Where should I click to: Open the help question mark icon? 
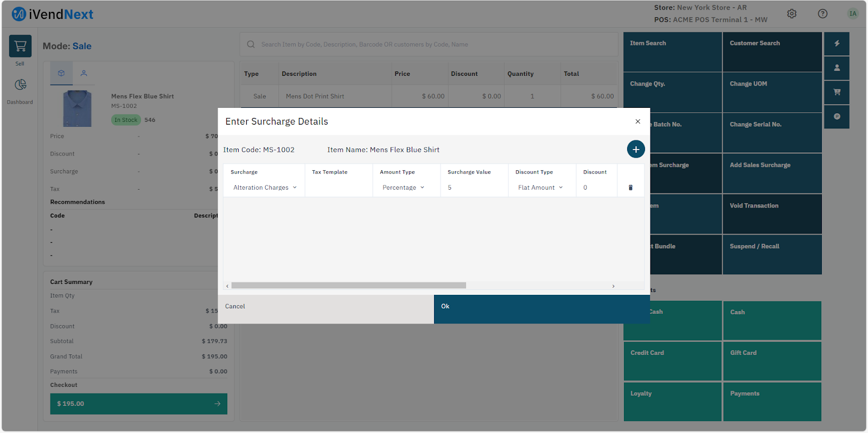[822, 14]
